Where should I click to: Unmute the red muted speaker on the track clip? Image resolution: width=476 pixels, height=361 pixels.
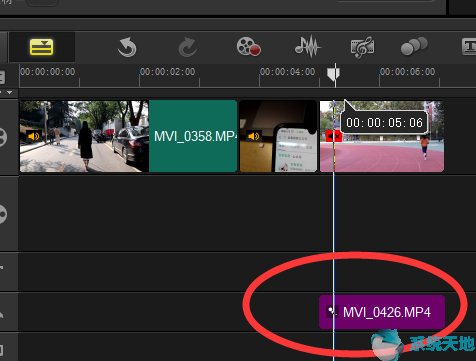tap(334, 136)
